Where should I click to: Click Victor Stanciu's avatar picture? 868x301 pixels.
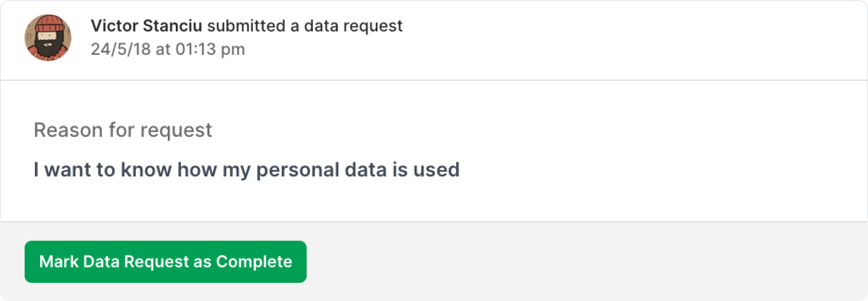(x=48, y=38)
